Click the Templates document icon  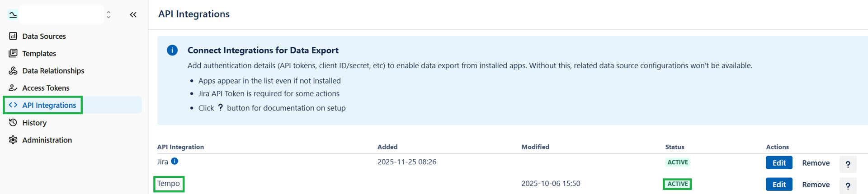(x=13, y=53)
